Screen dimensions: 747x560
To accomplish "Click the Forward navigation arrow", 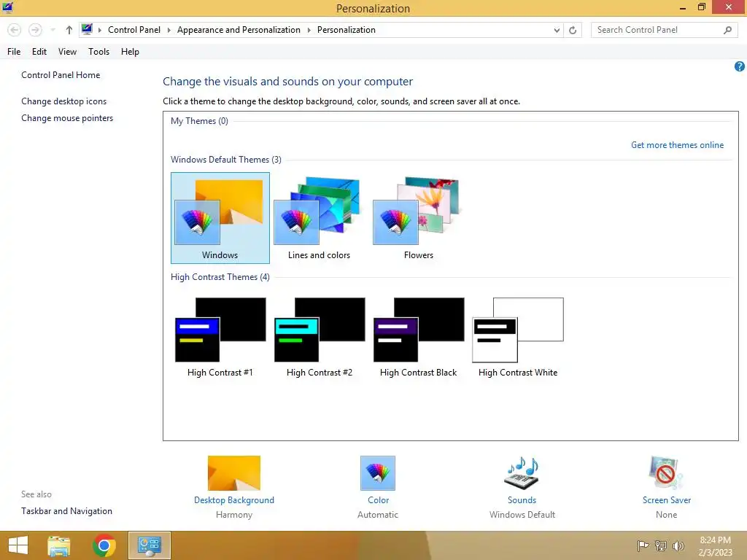I will pyautogui.click(x=35, y=30).
